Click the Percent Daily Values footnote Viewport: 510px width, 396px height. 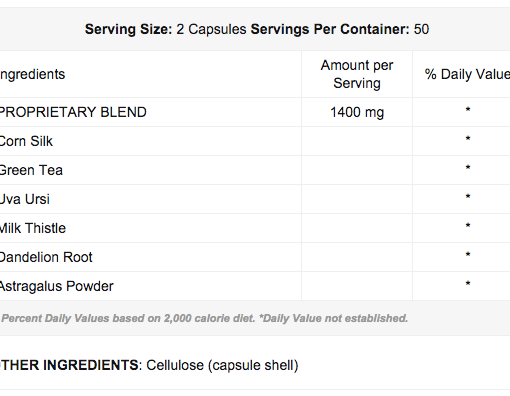(128, 318)
